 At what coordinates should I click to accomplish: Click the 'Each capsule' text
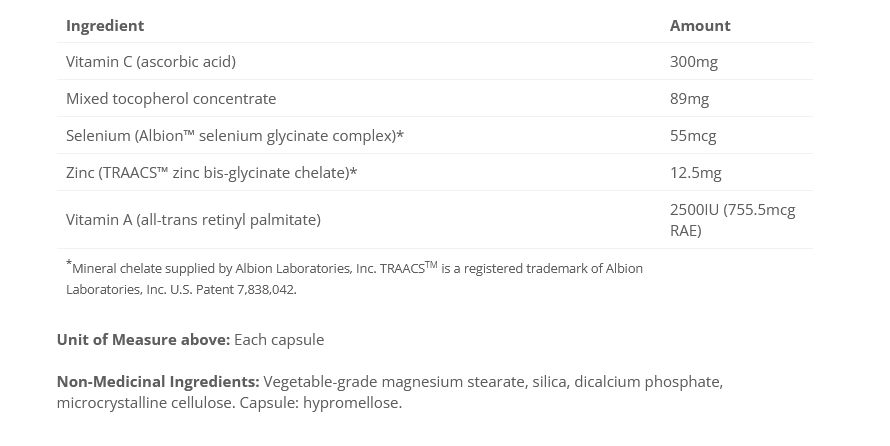[x=279, y=340]
